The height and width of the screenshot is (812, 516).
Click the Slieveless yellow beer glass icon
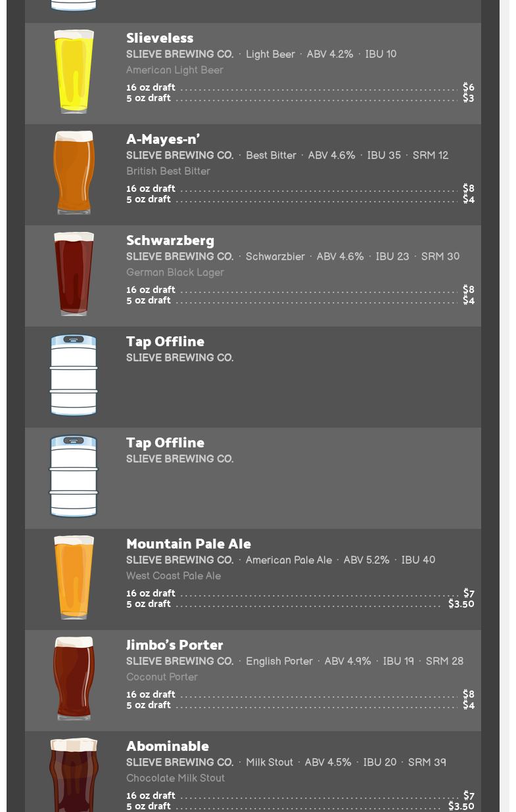click(74, 72)
